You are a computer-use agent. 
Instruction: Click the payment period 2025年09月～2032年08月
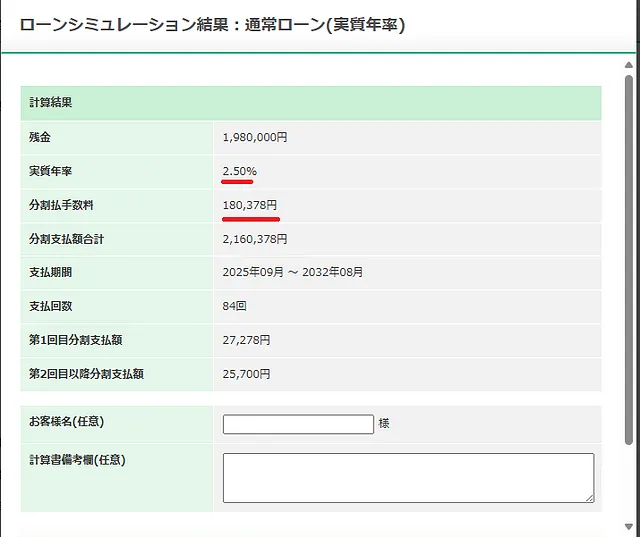point(292,272)
